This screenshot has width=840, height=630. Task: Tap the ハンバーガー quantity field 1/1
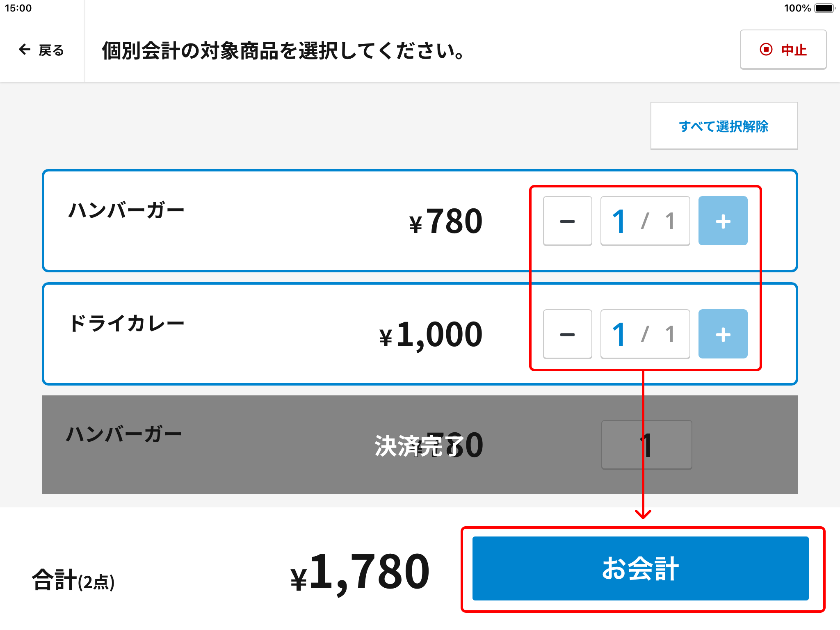[645, 221]
